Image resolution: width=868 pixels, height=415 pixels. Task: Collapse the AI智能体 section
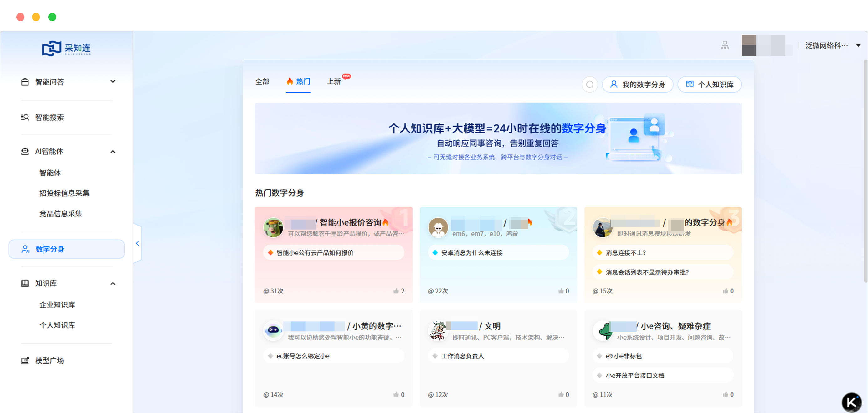click(x=113, y=151)
